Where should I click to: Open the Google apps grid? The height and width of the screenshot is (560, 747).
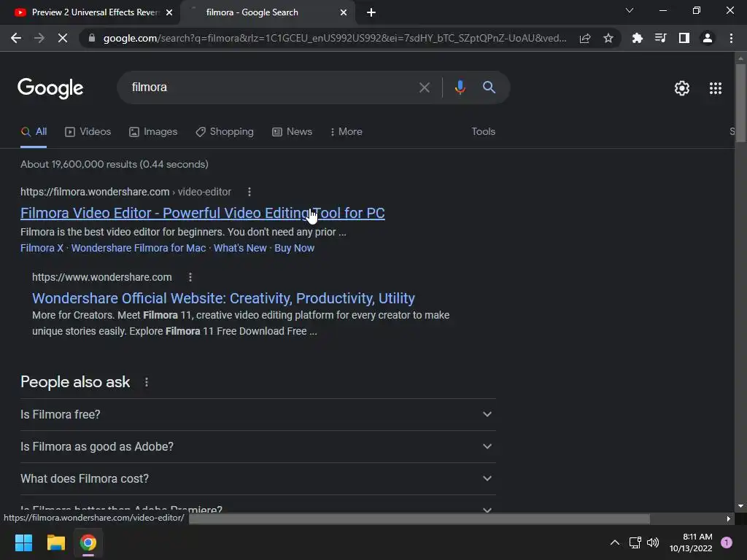pyautogui.click(x=716, y=88)
